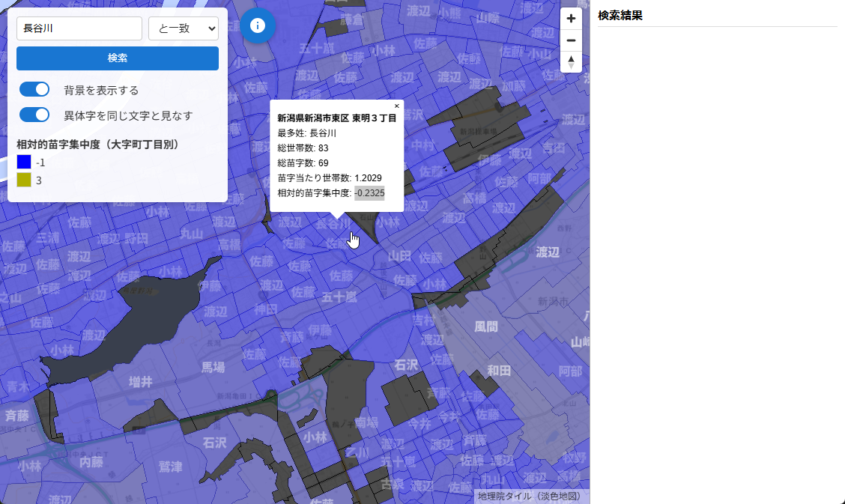Click the blue -1 color swatch

click(x=23, y=162)
